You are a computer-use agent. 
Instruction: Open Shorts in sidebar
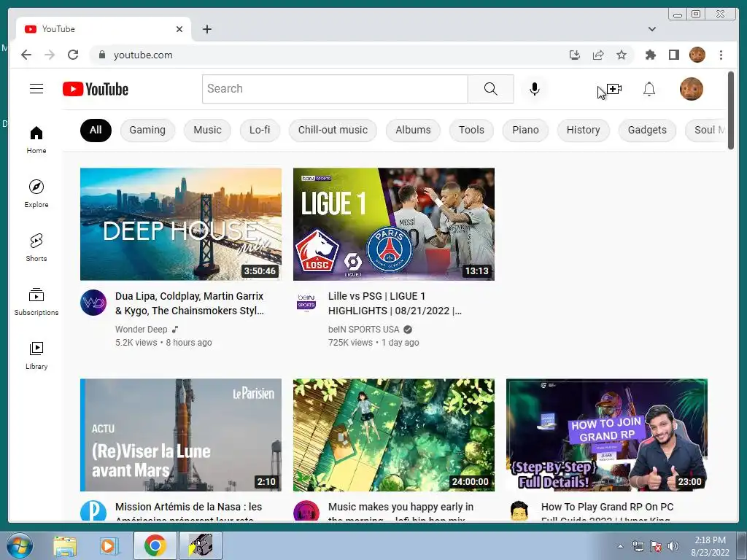(x=36, y=248)
